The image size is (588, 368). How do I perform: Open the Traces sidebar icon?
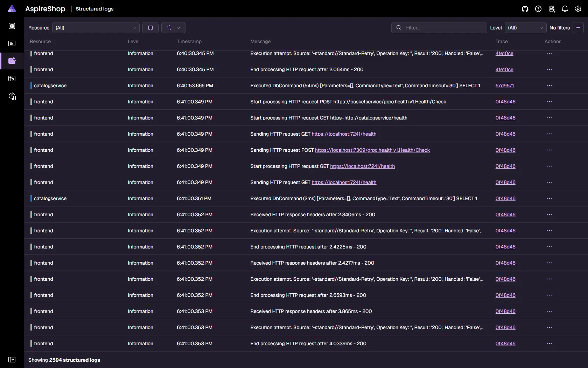tap(12, 79)
